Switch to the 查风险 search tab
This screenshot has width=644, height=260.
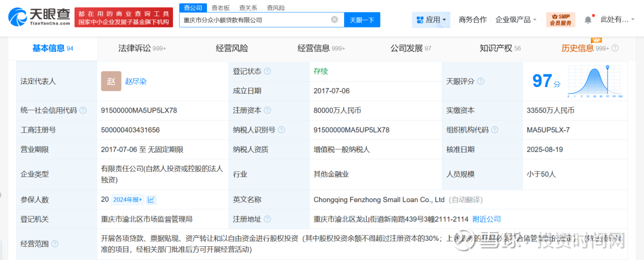[275, 8]
